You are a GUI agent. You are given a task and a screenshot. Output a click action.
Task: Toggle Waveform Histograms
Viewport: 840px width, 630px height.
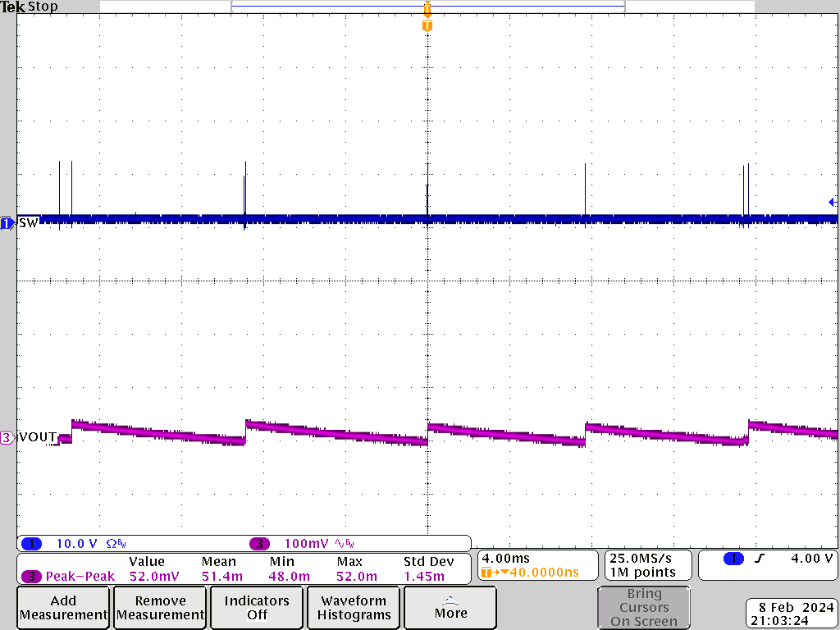pos(353,607)
